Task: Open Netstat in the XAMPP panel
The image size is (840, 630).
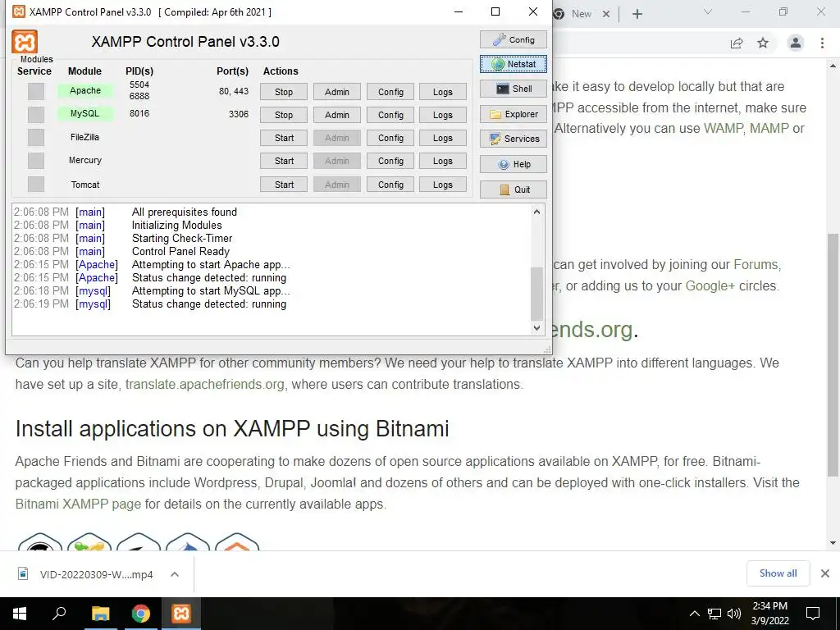Action: [514, 64]
